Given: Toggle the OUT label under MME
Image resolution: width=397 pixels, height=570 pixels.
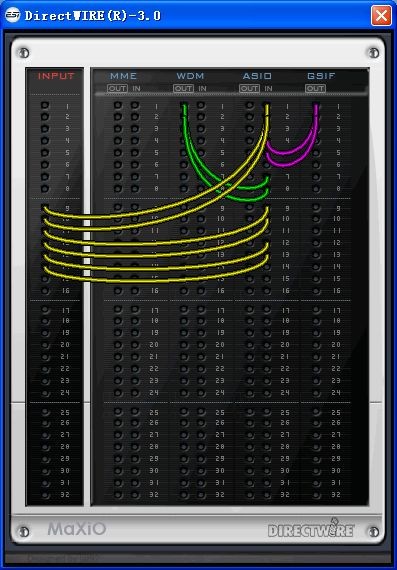Looking at the screenshot, I should [x=117, y=88].
